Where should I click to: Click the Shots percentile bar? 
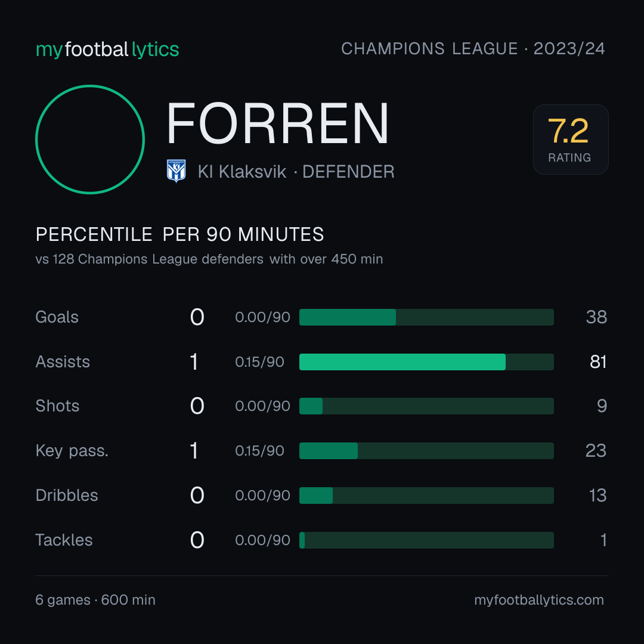click(426, 406)
